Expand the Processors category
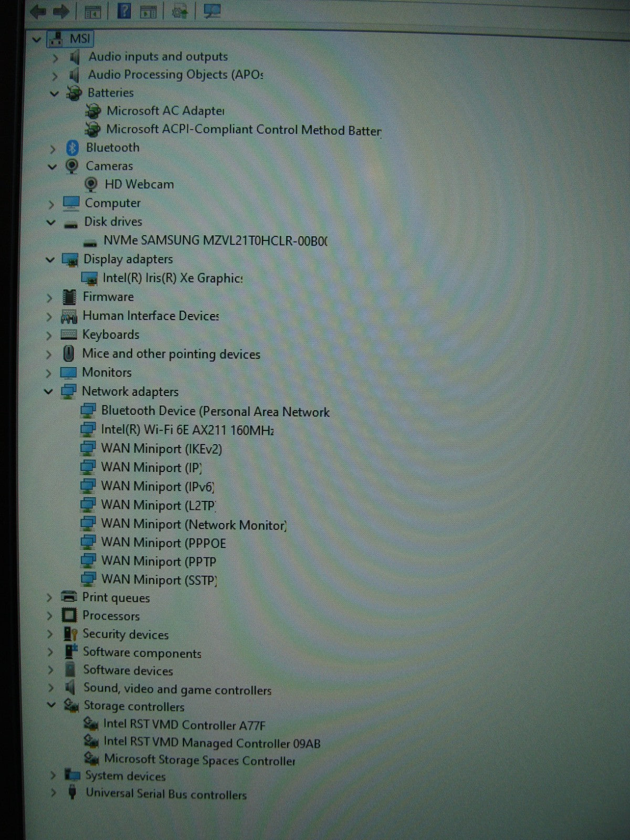Screen dimensions: 630x840 click(49, 616)
